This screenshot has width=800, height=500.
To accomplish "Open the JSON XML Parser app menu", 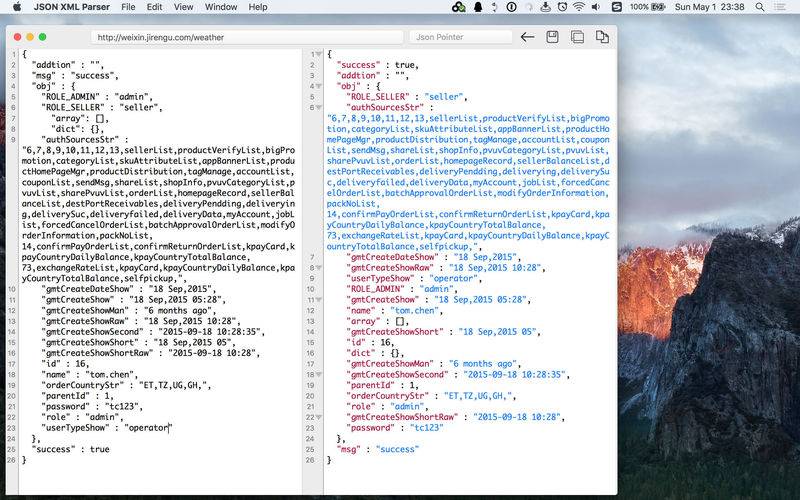I will 71,7.
